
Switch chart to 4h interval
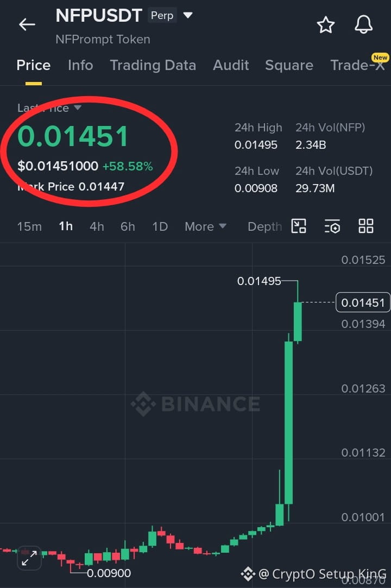[97, 226]
